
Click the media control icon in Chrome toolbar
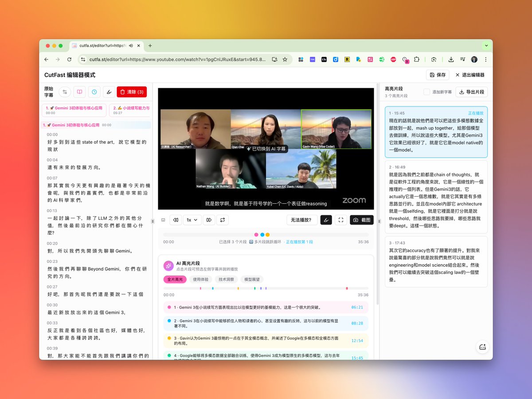(462, 59)
